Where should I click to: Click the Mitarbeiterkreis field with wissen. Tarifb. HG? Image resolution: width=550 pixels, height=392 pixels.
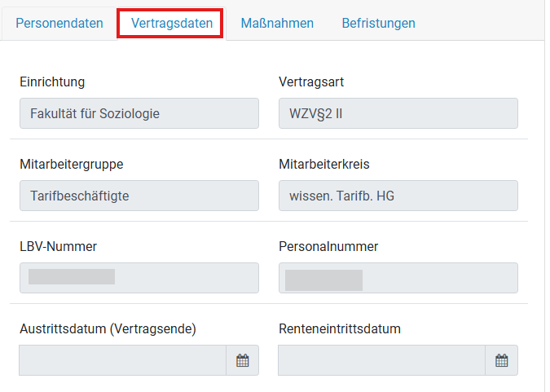click(398, 196)
